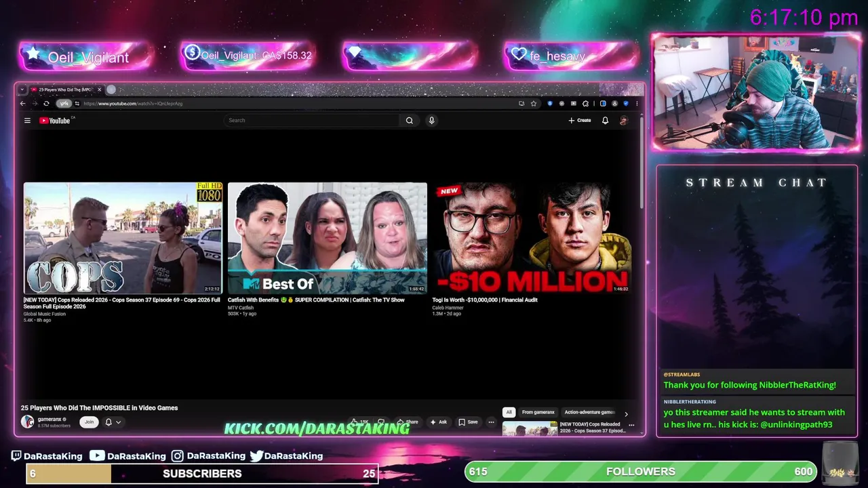The image size is (868, 488).
Task: Start voice search with the microphone icon
Action: pos(431,121)
